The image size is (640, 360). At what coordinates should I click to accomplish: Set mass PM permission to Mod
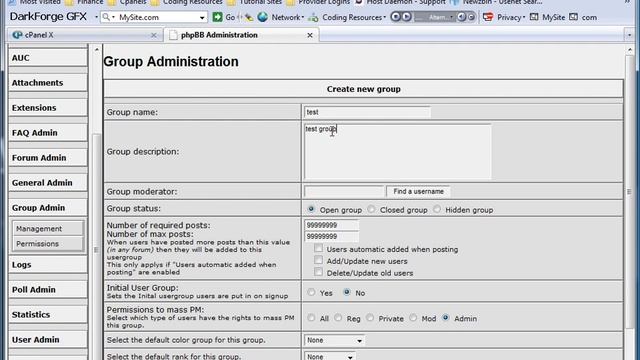tap(413, 318)
